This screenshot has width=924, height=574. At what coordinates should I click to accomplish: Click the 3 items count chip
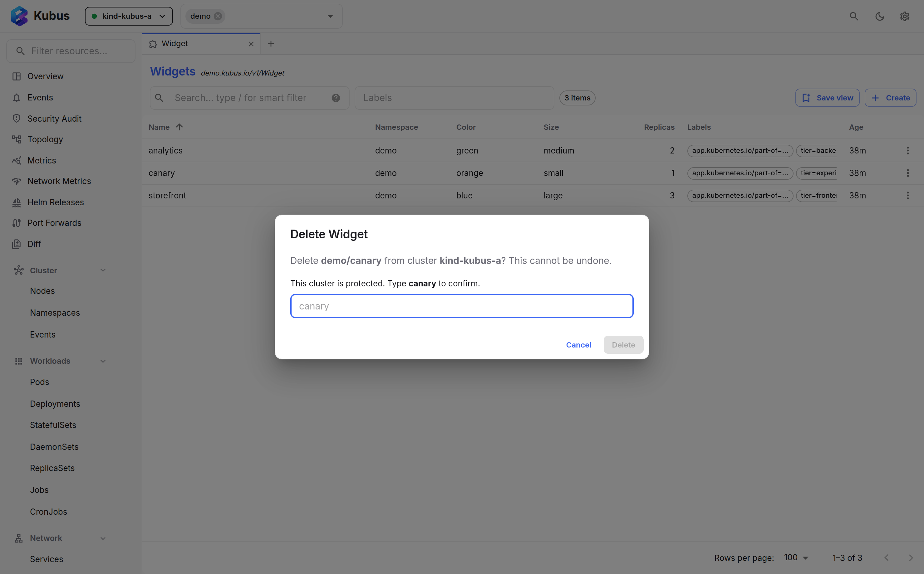pos(577,98)
